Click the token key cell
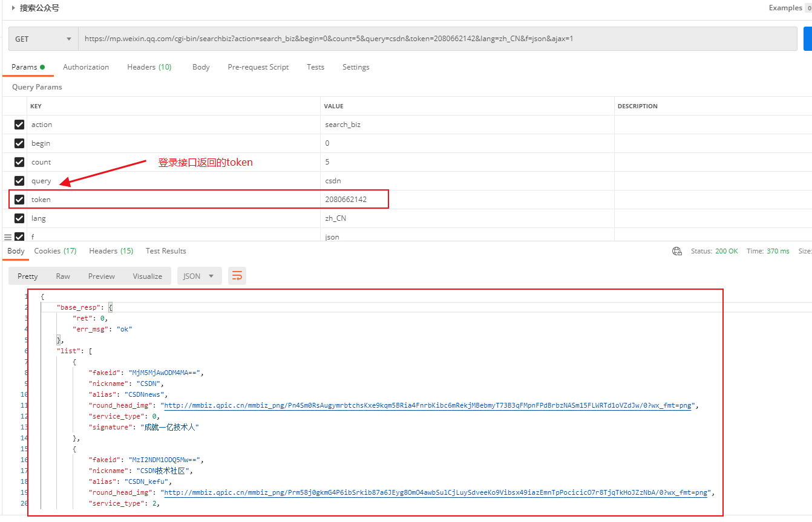The height and width of the screenshot is (522, 812). coord(174,200)
